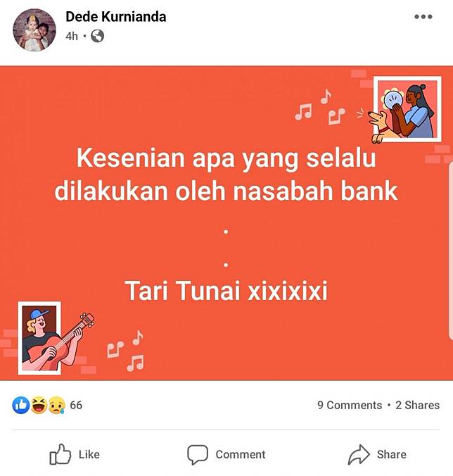Click the public globe privacy icon

point(97,36)
